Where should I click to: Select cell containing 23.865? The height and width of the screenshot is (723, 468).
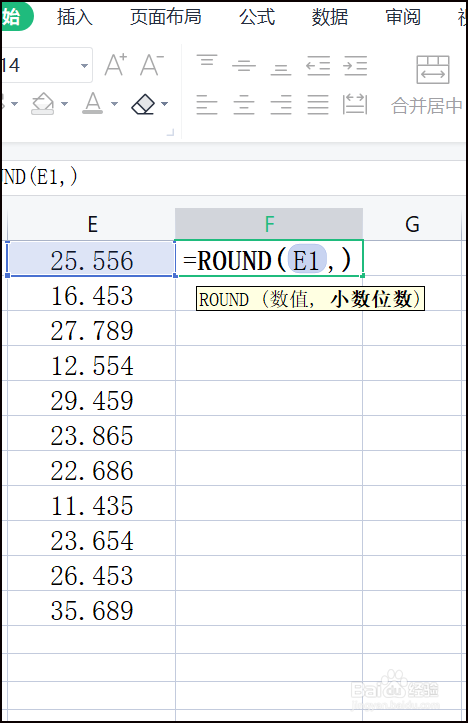coord(92,434)
